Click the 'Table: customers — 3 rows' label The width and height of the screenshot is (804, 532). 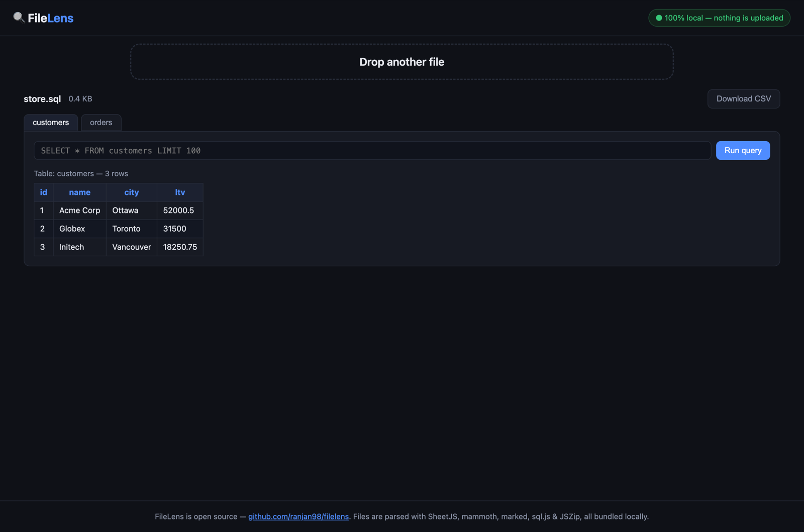click(x=81, y=174)
